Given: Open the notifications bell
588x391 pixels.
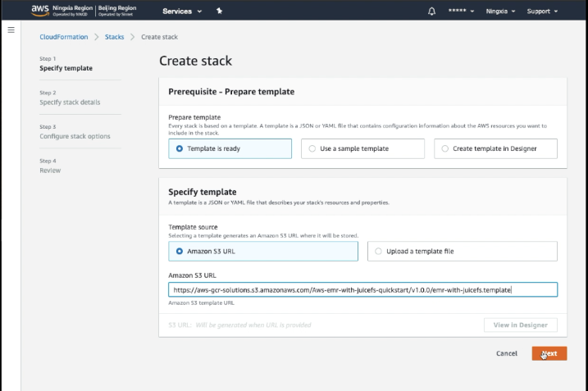Looking at the screenshot, I should tap(431, 11).
